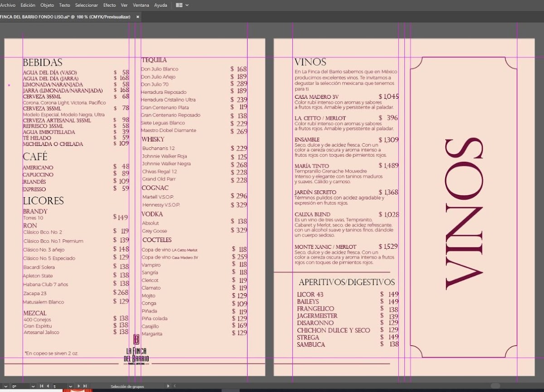Viewport: 544px width, 392px height.
Task: Select the '*En copeo se sirven 2 oz.' note
Action: (x=52, y=353)
